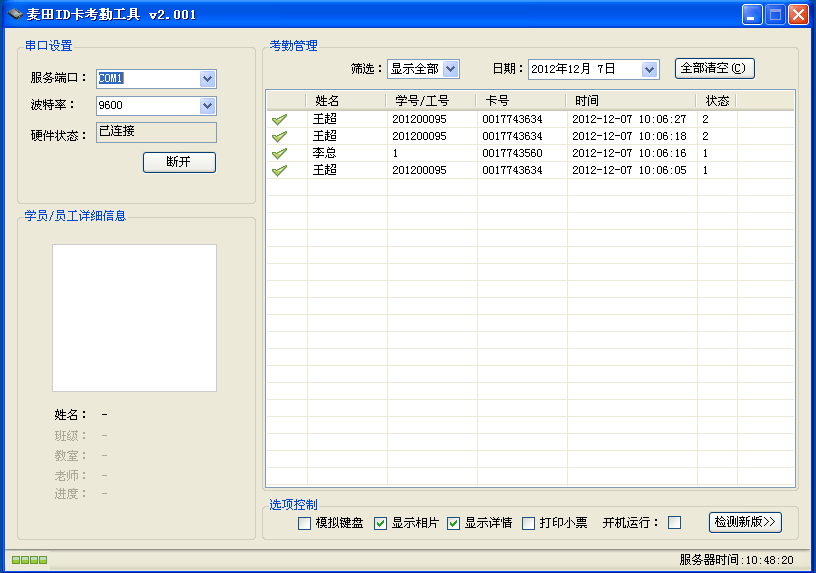This screenshot has width=816, height=573.
Task: Click card number 0017743560
Action: click(512, 154)
